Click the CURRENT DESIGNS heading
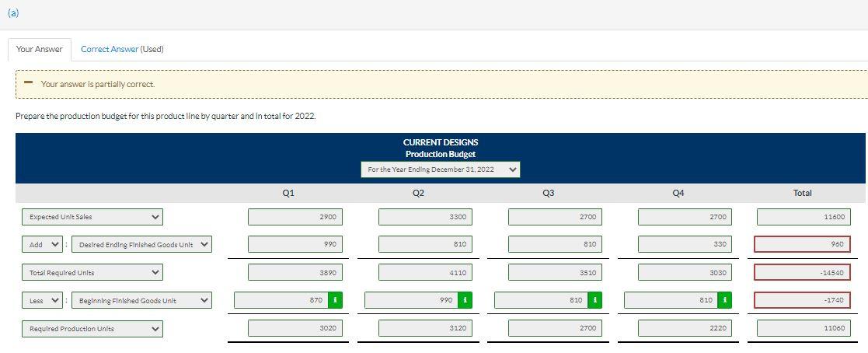The image size is (868, 353). point(440,142)
